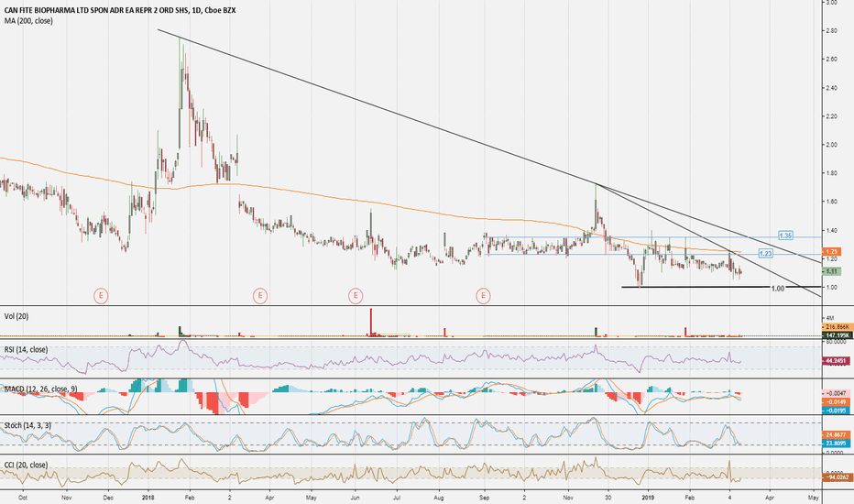Select the earnings E marker at June
Viewport: 854px width, 504px height.
point(356,296)
